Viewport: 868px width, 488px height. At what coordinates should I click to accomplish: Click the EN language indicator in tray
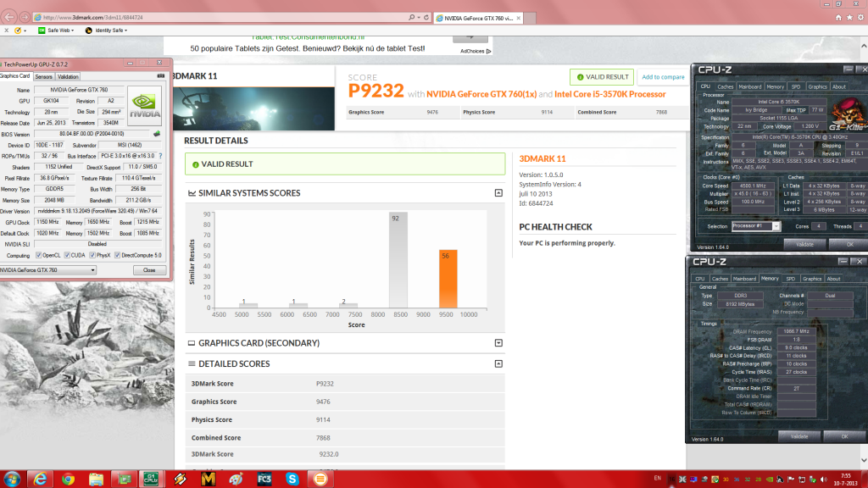[x=658, y=479]
